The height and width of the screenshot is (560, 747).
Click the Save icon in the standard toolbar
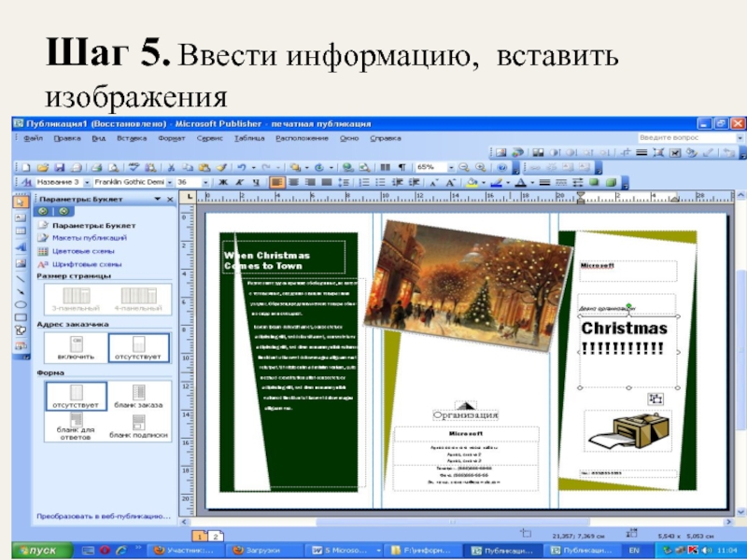point(58,166)
